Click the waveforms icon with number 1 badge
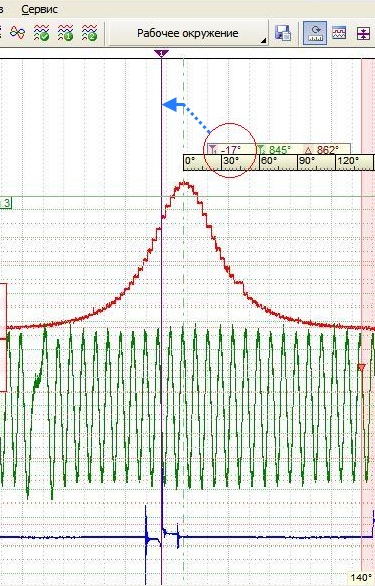Viewport: 375px width, 586px height. (x=65, y=33)
